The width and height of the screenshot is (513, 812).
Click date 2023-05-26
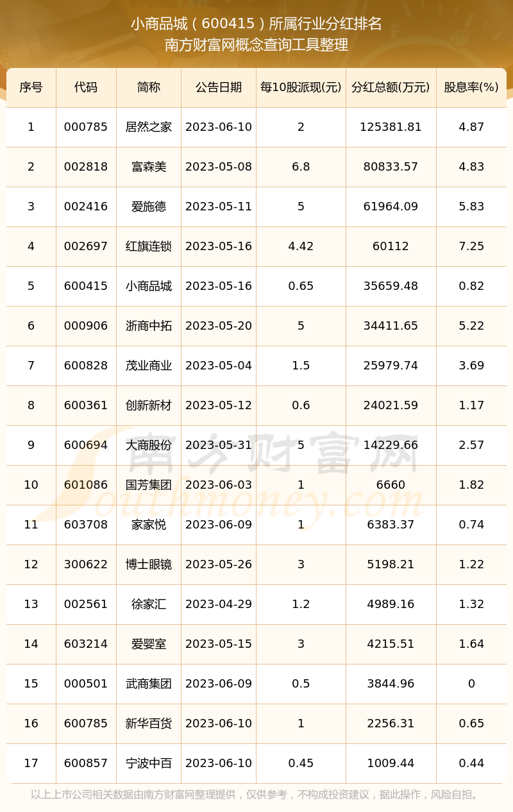point(219,564)
